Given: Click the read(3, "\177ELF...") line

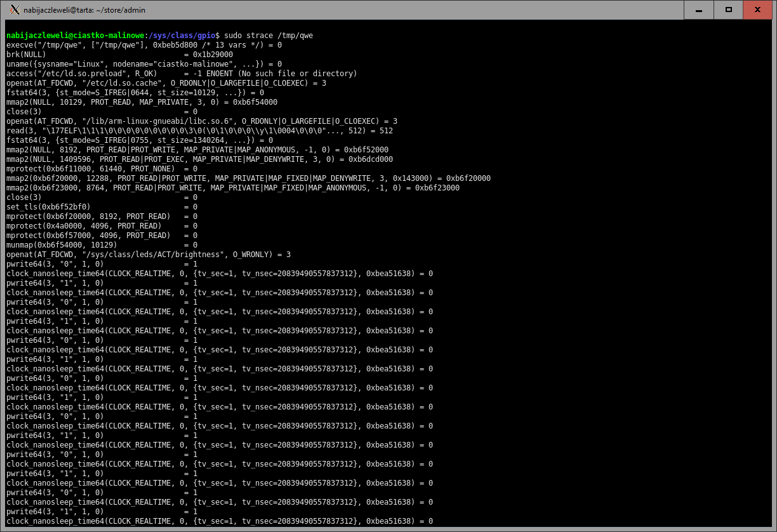Looking at the screenshot, I should (199, 131).
